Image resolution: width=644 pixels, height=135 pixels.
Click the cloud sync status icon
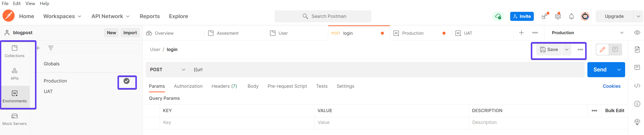click(498, 16)
